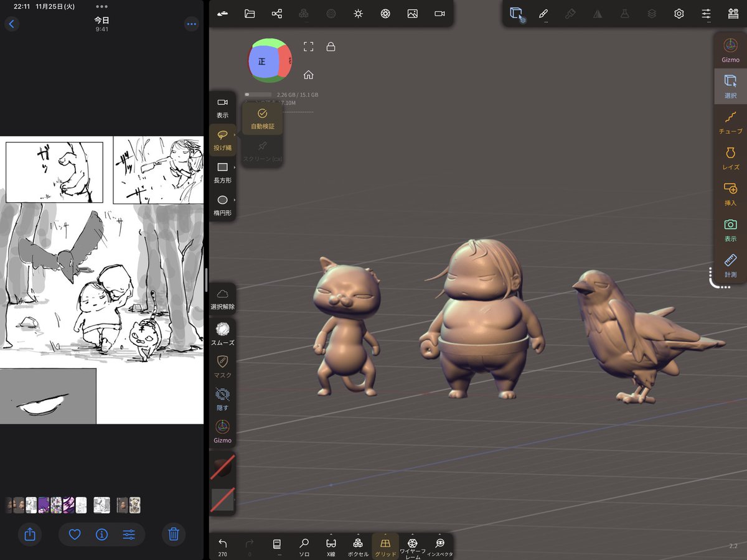The image size is (747, 560).
Task: Tap 選択解除 to clear selection
Action: (x=222, y=299)
